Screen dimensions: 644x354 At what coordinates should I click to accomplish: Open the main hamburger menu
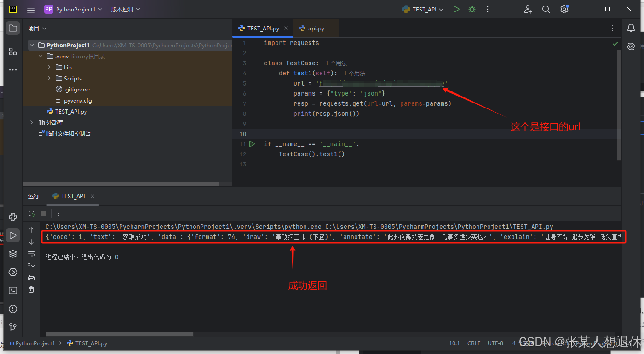click(x=31, y=9)
